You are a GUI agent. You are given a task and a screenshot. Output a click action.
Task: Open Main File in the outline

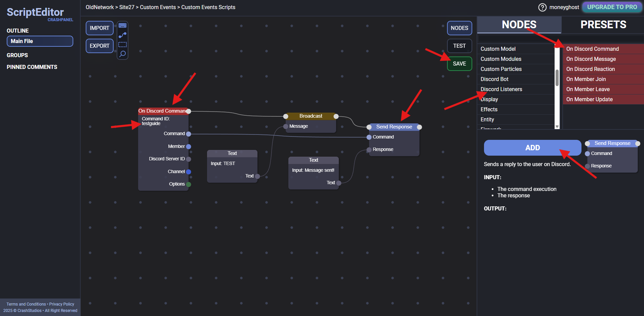point(40,41)
